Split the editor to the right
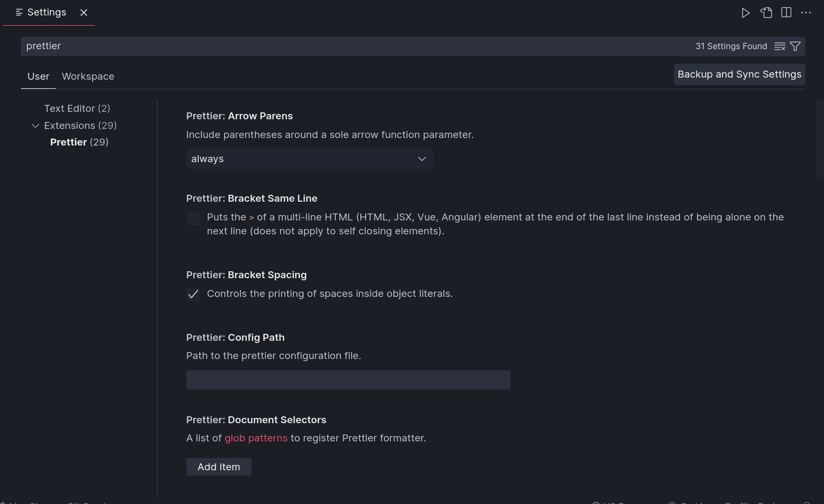The image size is (824, 504). (786, 13)
